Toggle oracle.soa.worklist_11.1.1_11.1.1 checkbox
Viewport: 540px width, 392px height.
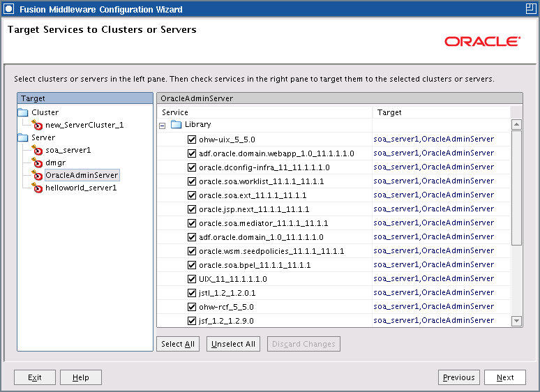(x=192, y=181)
